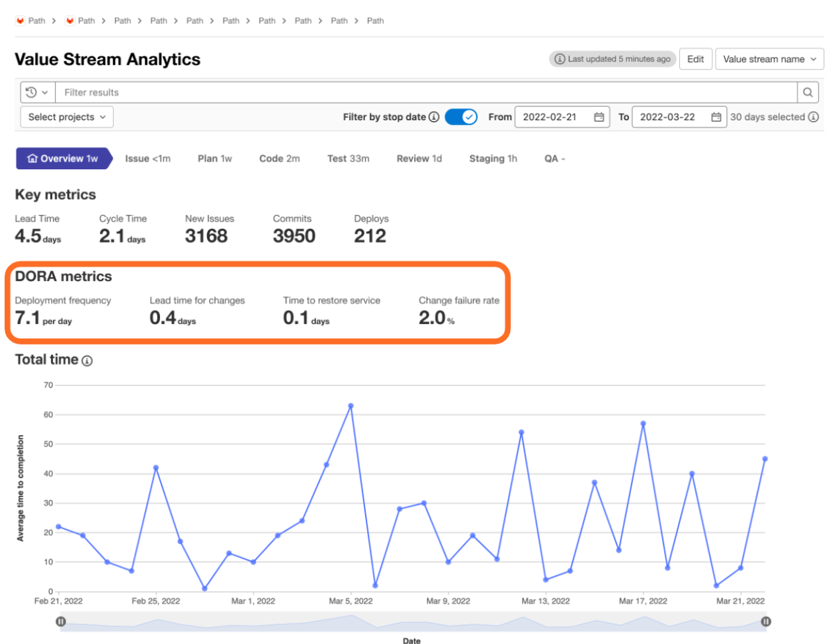840x644 pixels.
Task: Switch to the Test 33m stage tab
Action: coord(349,158)
